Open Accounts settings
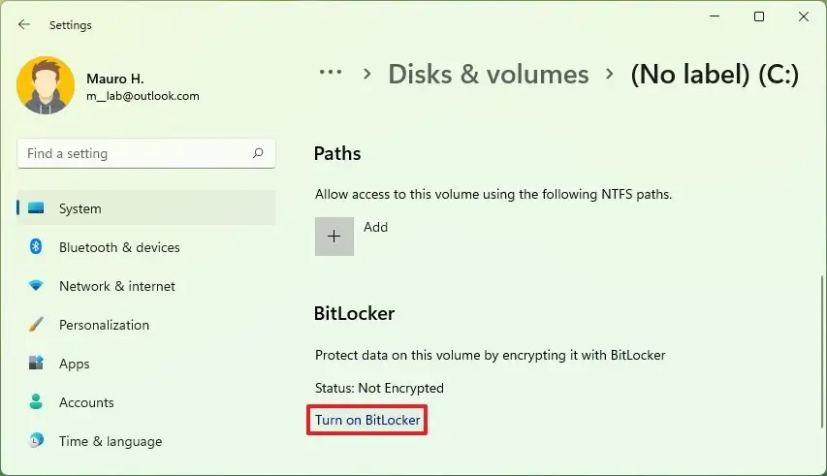827x476 pixels. (x=86, y=402)
